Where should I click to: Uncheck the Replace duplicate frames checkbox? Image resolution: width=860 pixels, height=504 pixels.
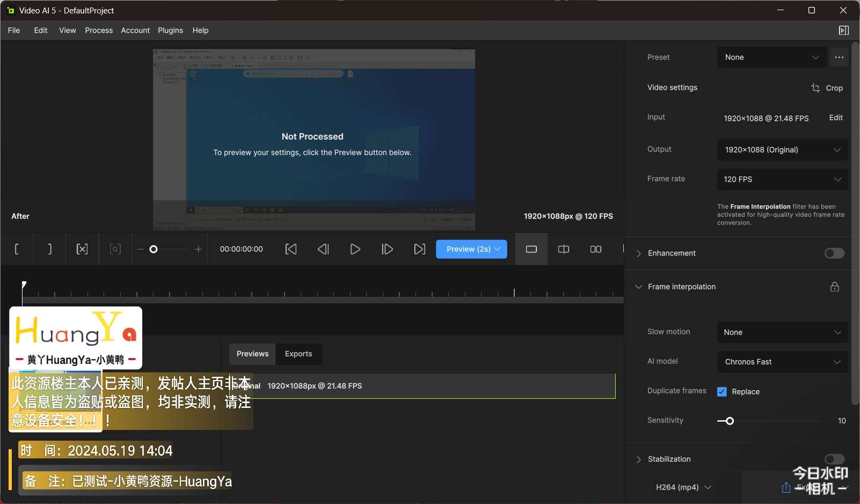[x=722, y=392]
